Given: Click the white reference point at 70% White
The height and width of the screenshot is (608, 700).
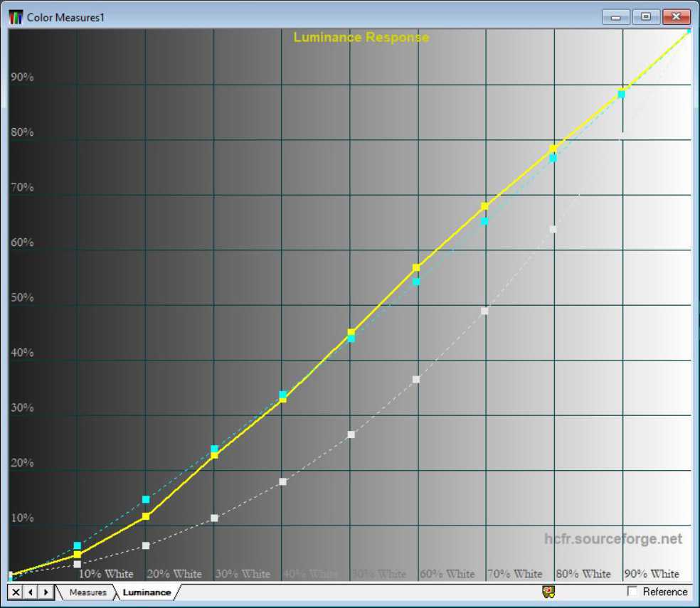Looking at the screenshot, I should coord(484,311).
